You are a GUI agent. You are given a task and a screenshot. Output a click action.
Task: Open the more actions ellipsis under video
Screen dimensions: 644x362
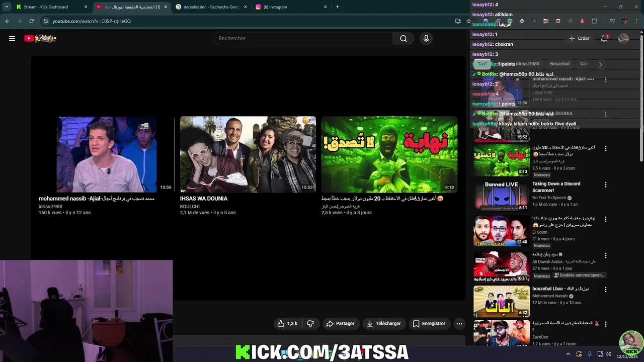pos(459,324)
